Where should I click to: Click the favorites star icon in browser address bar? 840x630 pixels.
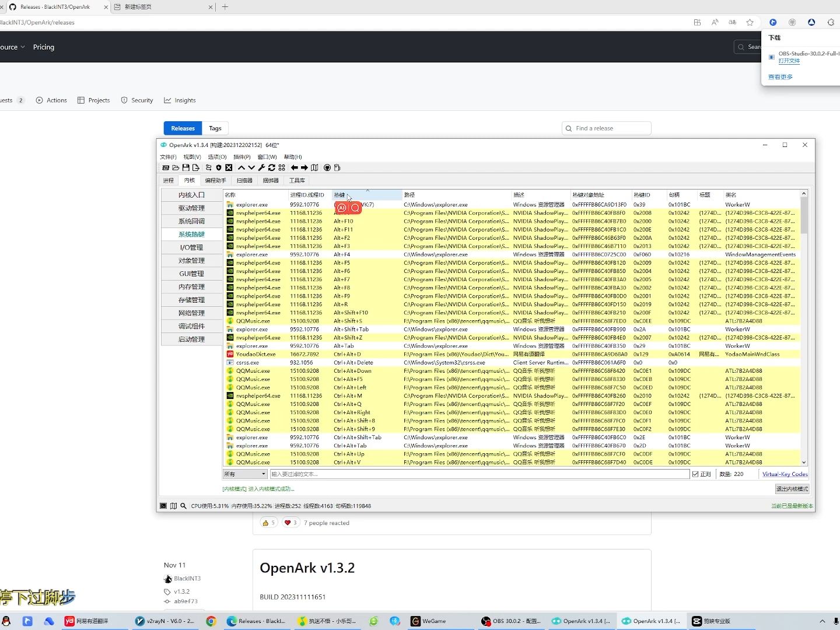(x=750, y=22)
